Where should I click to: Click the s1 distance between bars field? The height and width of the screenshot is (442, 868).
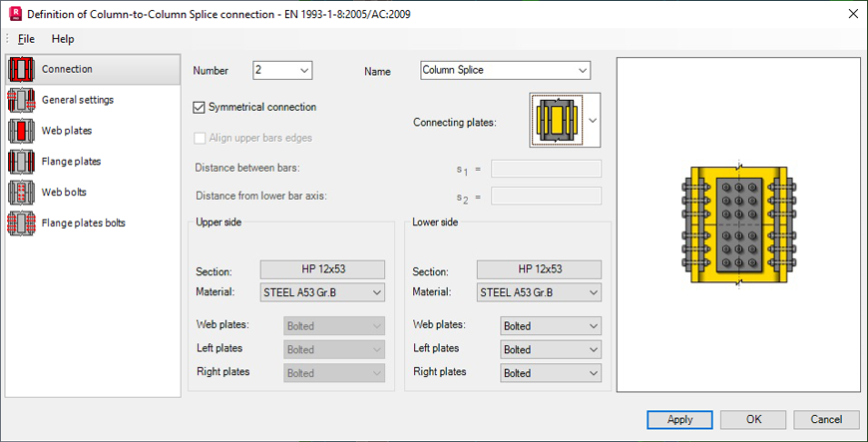pos(546,169)
